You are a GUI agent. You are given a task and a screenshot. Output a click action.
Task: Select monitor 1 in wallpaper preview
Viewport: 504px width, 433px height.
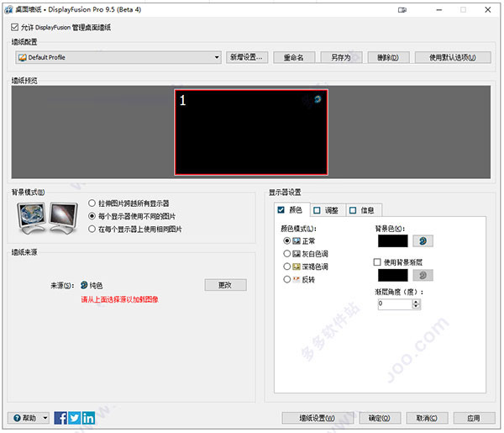click(x=251, y=132)
